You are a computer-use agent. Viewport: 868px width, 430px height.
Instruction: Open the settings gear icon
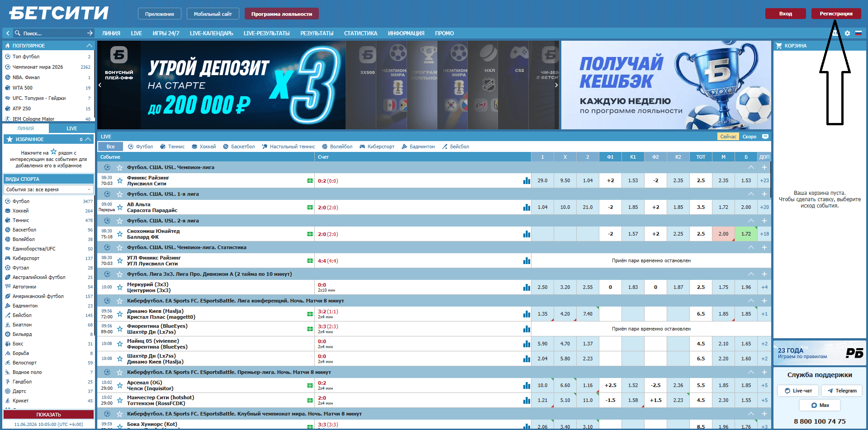pyautogui.click(x=847, y=33)
